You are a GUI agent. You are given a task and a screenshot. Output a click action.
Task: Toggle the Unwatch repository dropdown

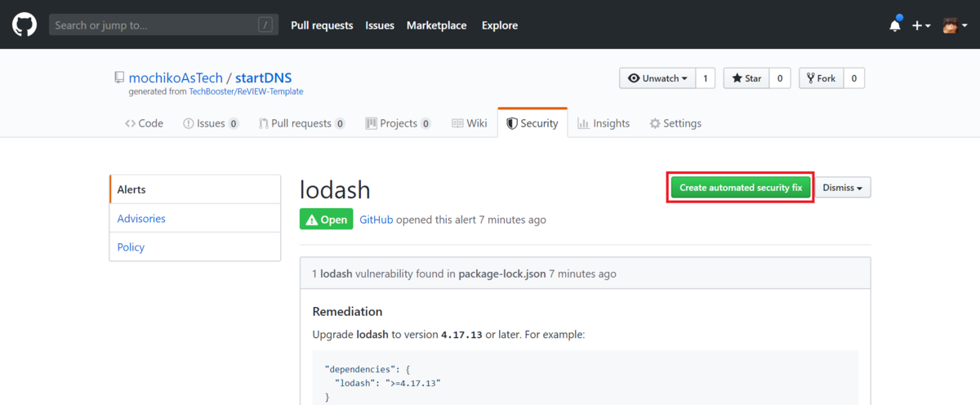click(657, 78)
